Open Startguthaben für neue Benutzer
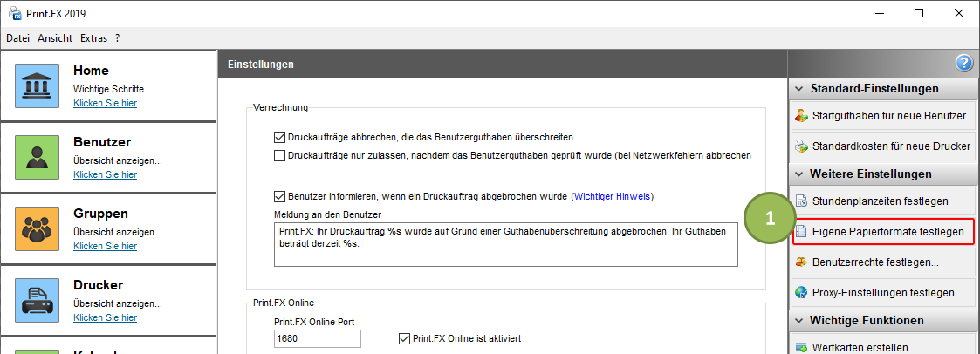This screenshot has height=354, width=980. [x=882, y=116]
